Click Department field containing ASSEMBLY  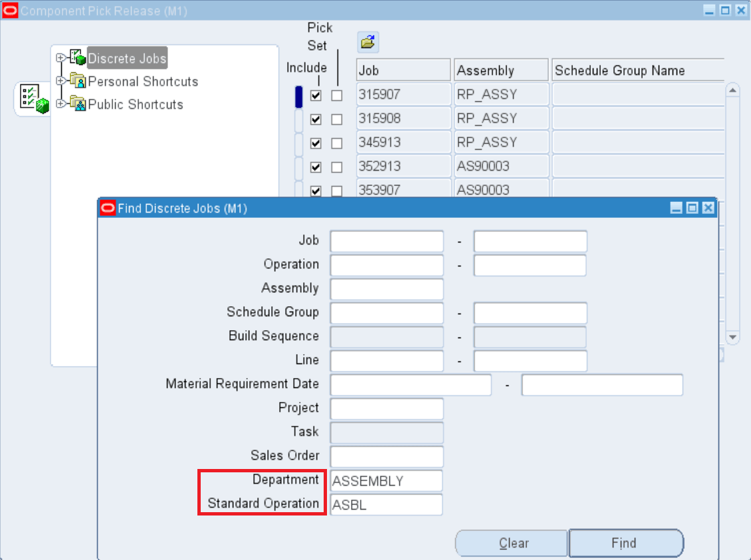point(387,480)
